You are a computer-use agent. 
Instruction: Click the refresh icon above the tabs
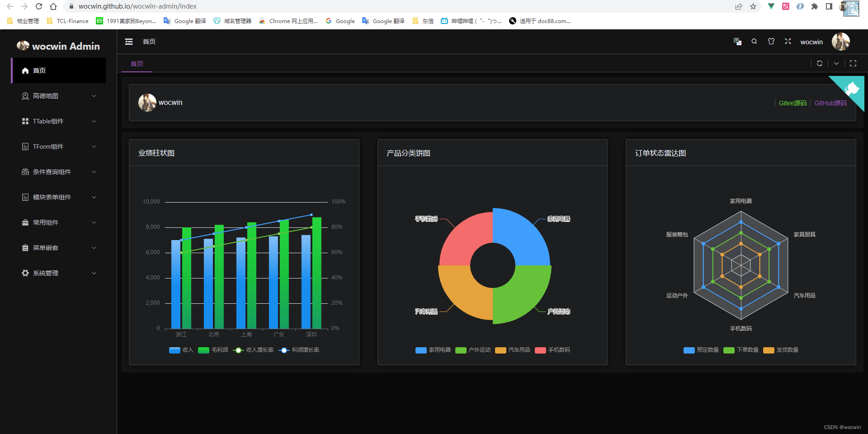coord(820,63)
